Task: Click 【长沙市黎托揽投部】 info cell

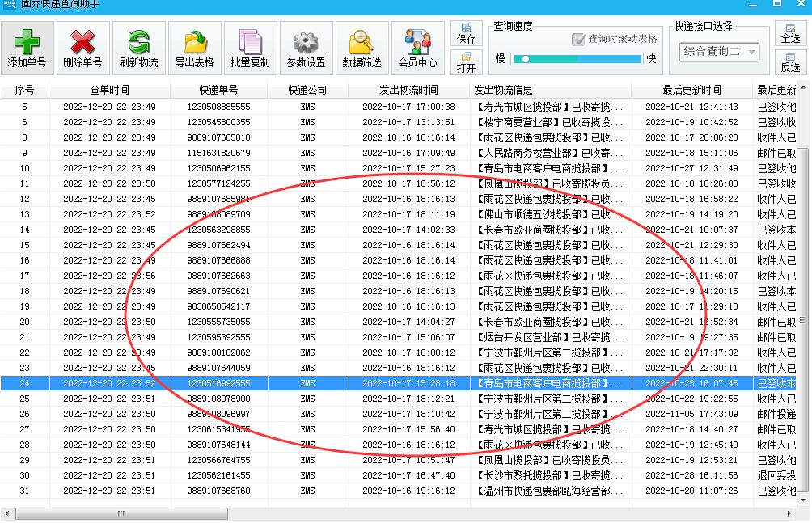Action: [549, 476]
